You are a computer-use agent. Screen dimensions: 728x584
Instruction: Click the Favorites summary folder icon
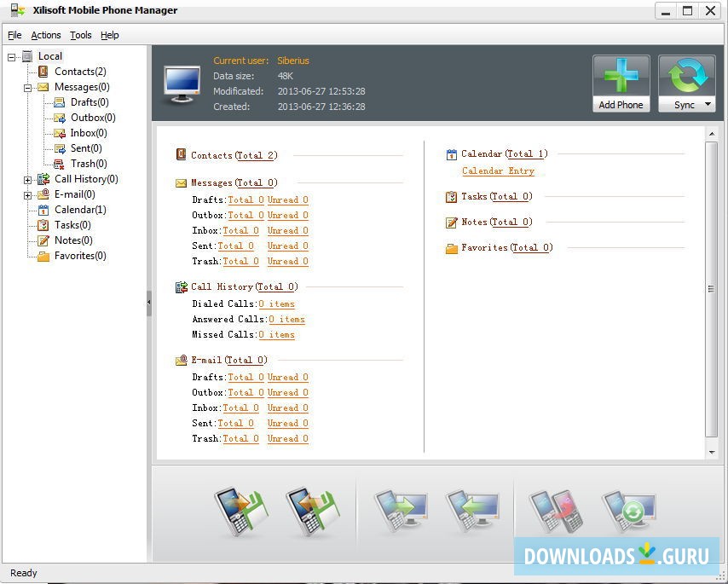click(451, 248)
